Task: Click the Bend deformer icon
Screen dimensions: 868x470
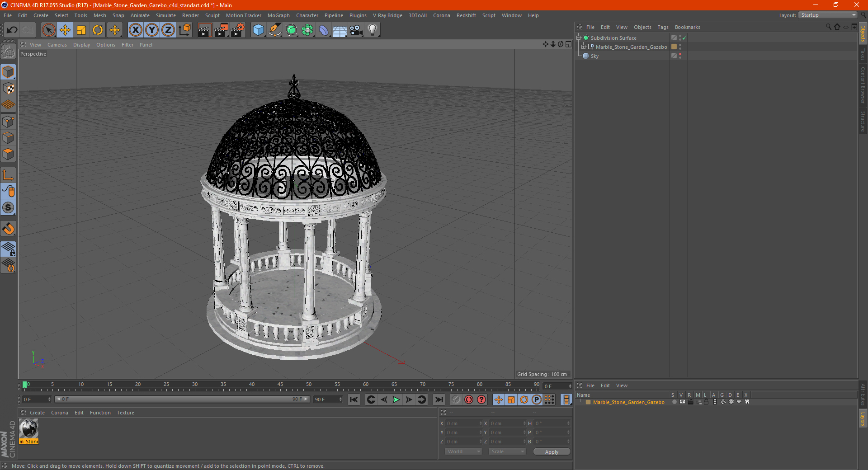Action: (324, 30)
